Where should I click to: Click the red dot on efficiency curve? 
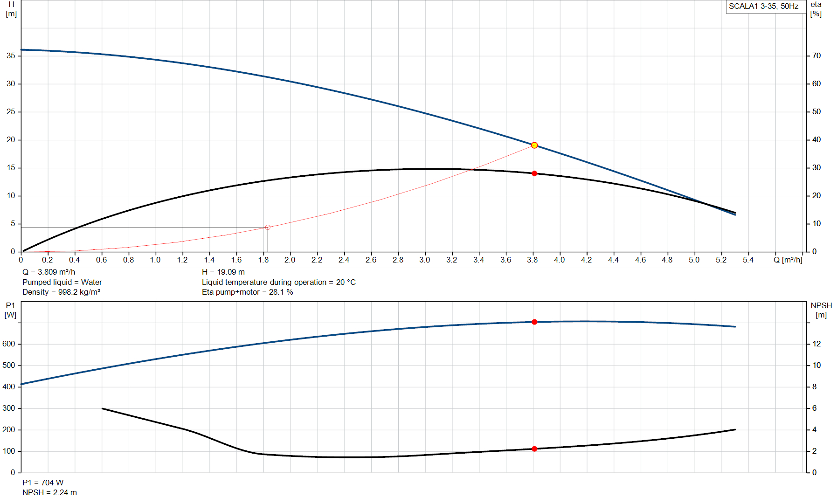[x=534, y=173]
